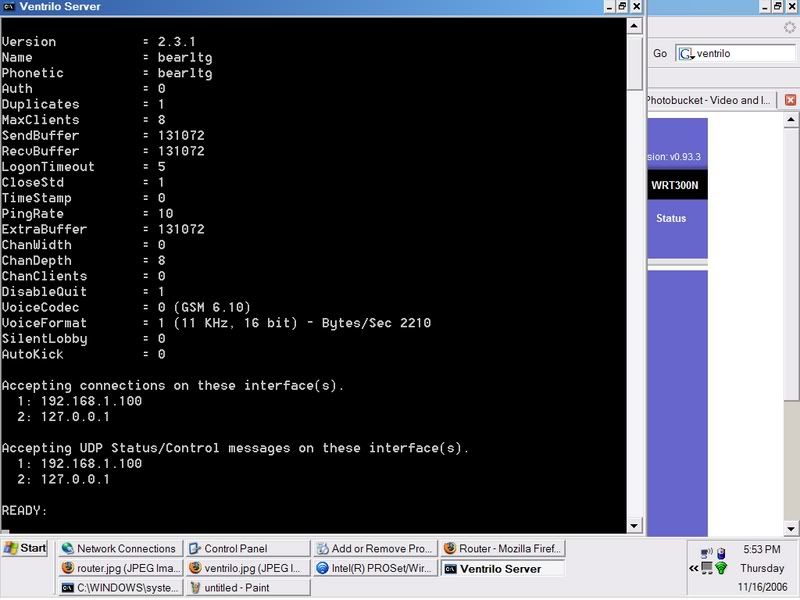The width and height of the screenshot is (800, 600).
Task: Select the Photobucket browser tab
Action: coord(710,100)
